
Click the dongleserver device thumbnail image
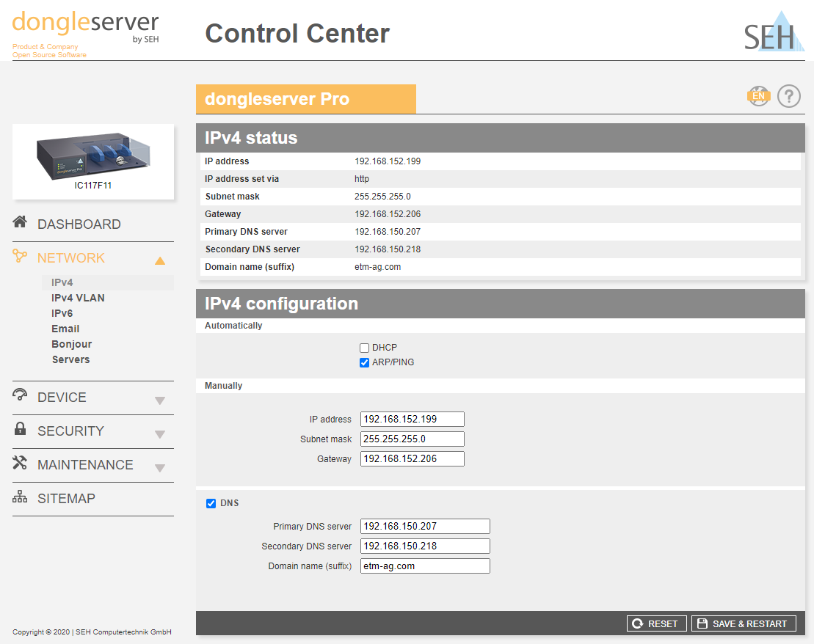(93, 156)
